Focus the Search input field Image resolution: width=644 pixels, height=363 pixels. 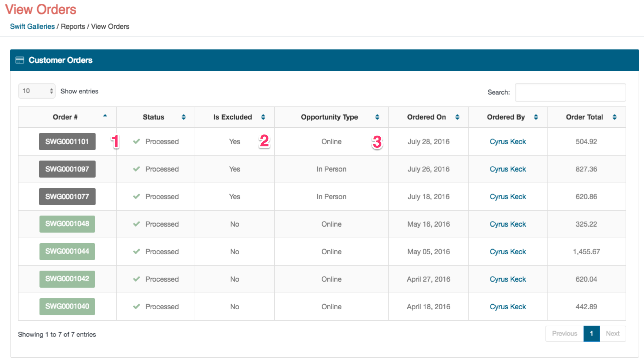point(570,92)
